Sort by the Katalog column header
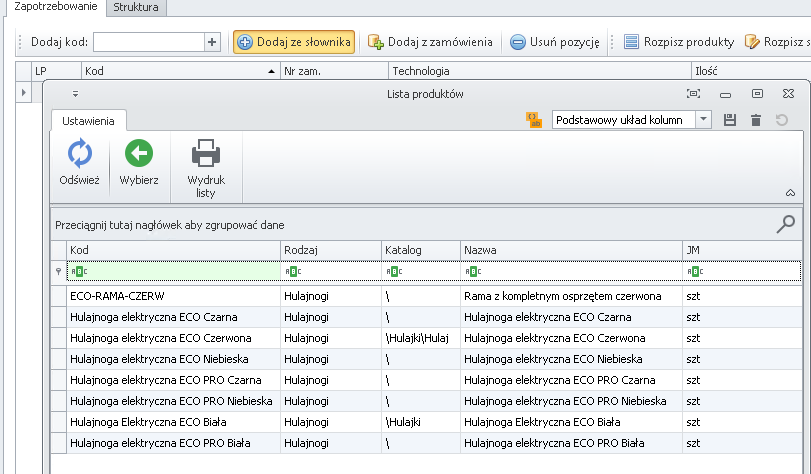This screenshot has height=474, width=811. [421, 250]
